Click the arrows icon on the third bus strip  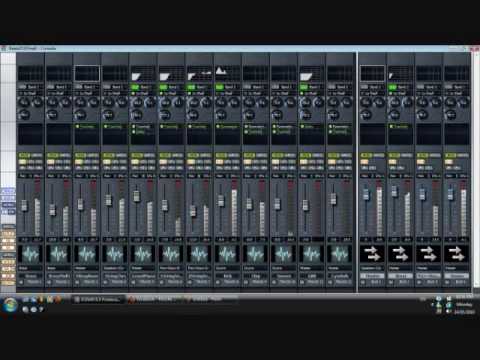428,254
